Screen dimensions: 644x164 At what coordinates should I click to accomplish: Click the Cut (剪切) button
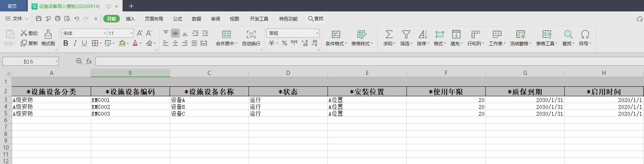(29, 33)
